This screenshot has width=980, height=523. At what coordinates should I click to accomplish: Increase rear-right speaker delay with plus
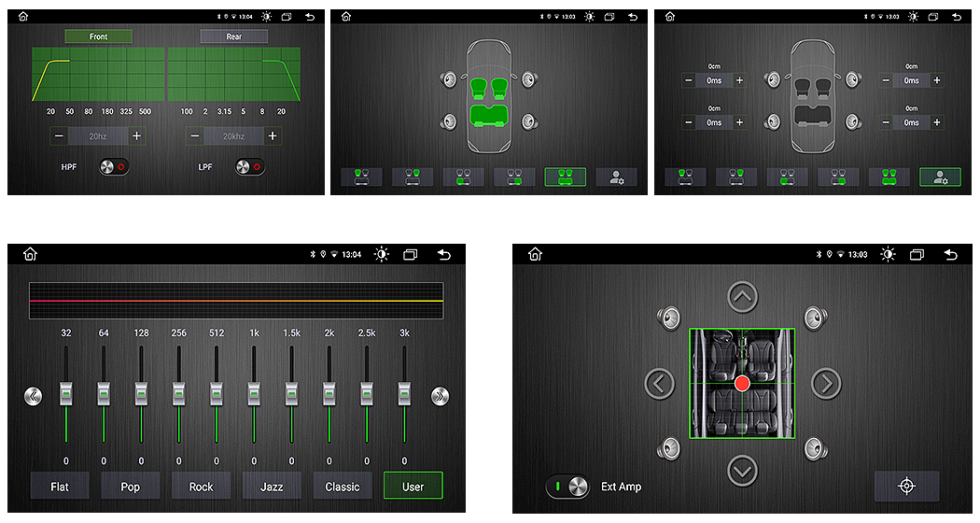[x=937, y=122]
